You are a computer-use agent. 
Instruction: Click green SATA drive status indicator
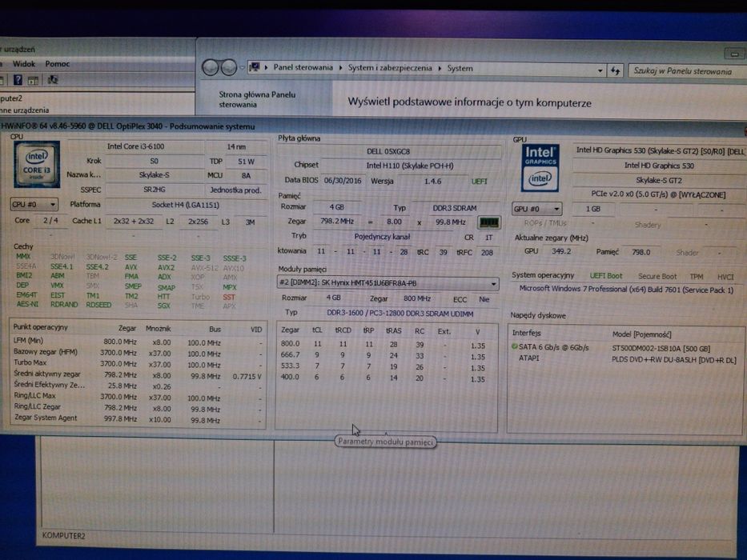[515, 346]
